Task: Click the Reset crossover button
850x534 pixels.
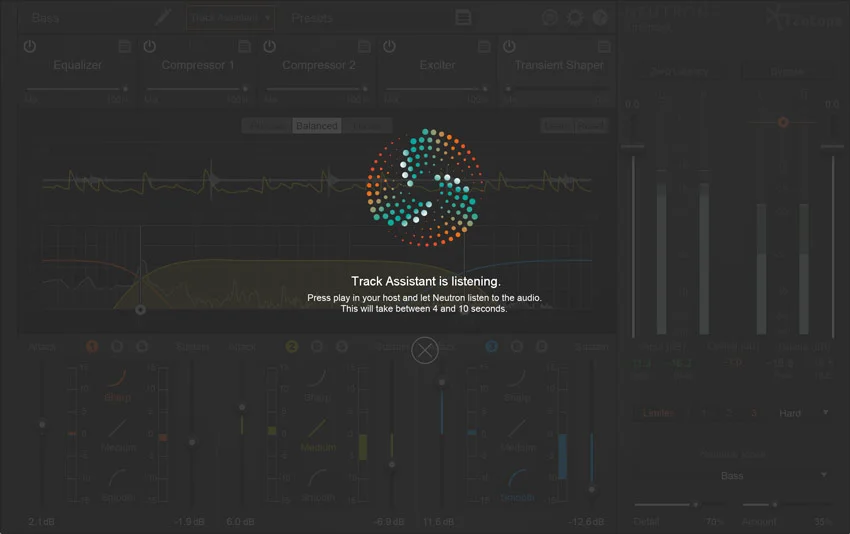Action: coord(590,126)
